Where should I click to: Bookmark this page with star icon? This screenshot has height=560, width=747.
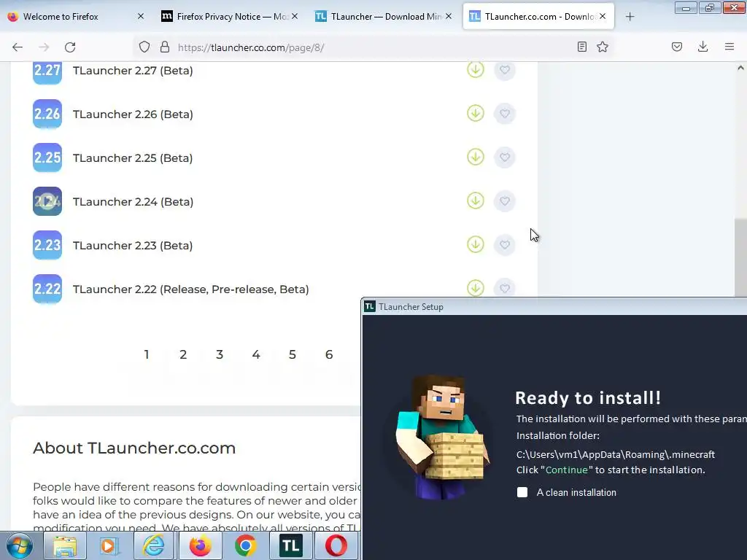tap(603, 47)
